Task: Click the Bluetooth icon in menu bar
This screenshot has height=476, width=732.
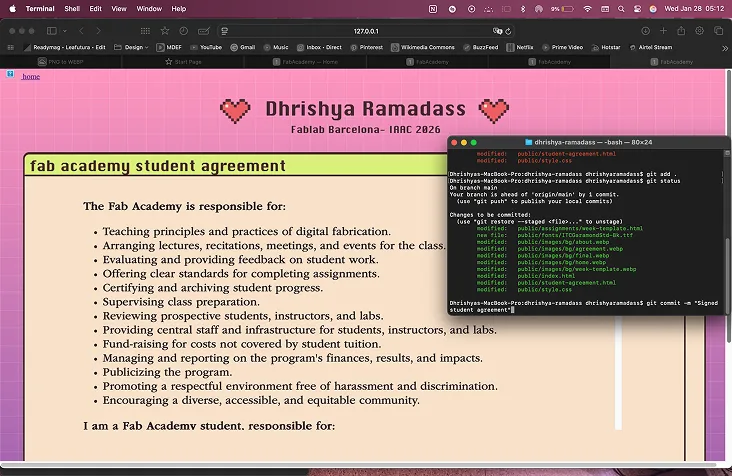Action: [522, 8]
